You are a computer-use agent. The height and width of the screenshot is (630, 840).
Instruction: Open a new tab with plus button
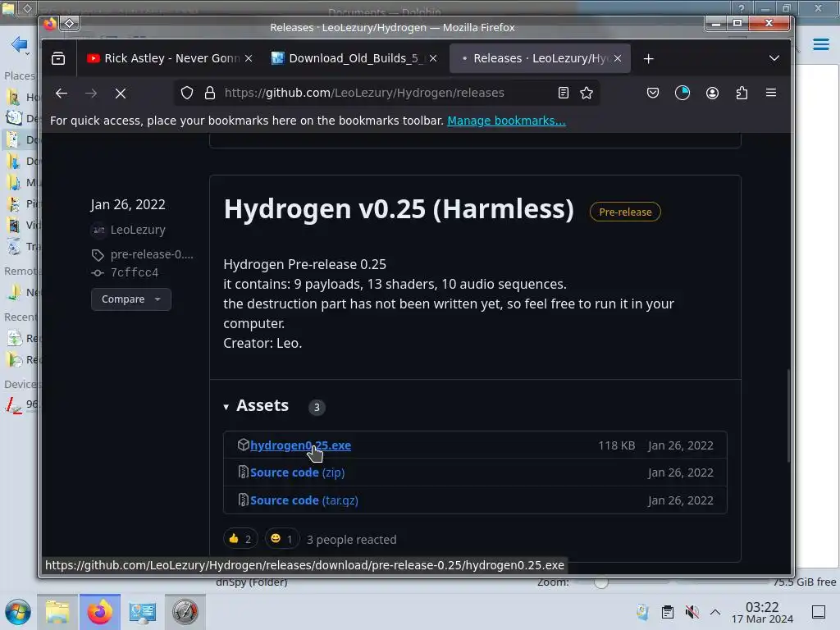[648, 58]
